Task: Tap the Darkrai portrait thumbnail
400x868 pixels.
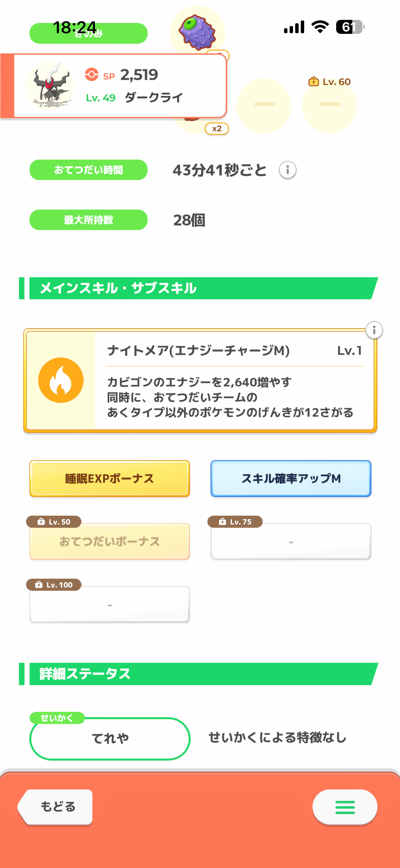Action: pos(50,86)
